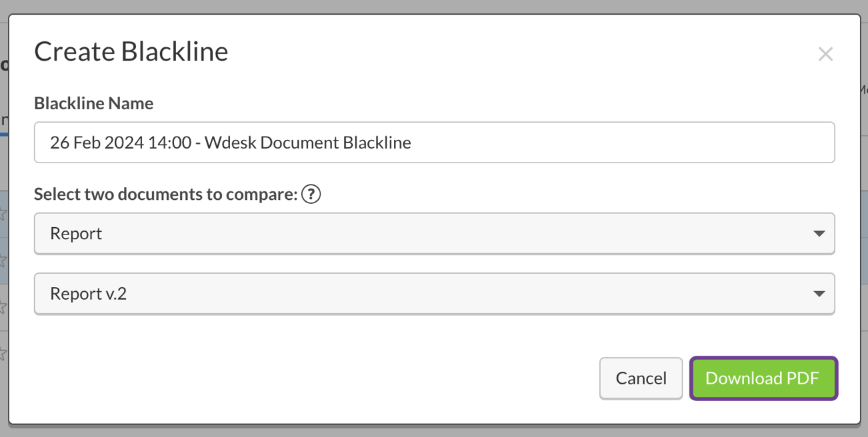Click the "Blackline Name" label
The width and height of the screenshot is (868, 437).
pyautogui.click(x=94, y=103)
